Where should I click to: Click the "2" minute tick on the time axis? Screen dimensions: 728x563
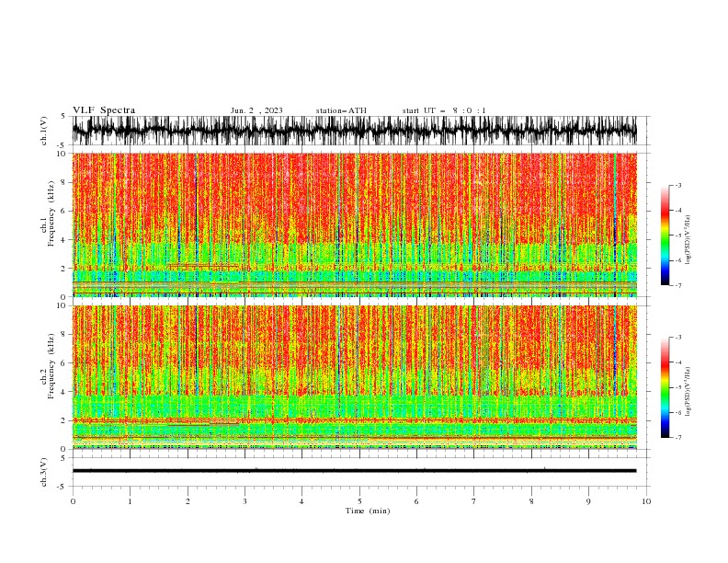[188, 501]
